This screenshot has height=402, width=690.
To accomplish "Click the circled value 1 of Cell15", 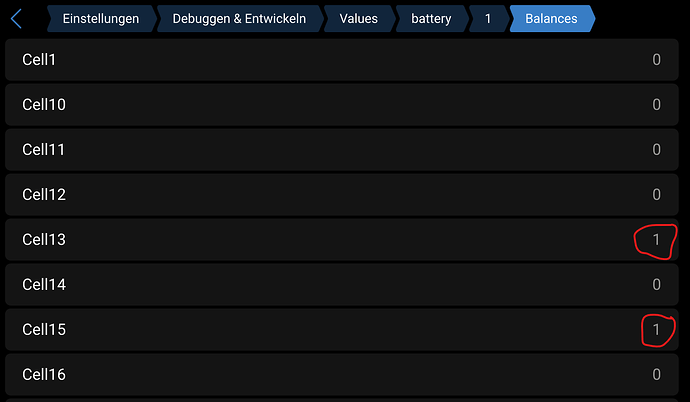I will 656,329.
